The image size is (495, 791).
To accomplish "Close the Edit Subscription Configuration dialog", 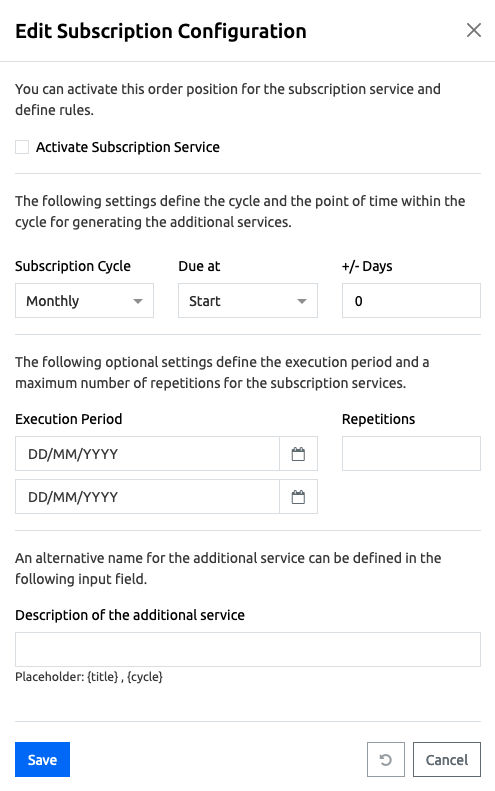I will tap(473, 30).
